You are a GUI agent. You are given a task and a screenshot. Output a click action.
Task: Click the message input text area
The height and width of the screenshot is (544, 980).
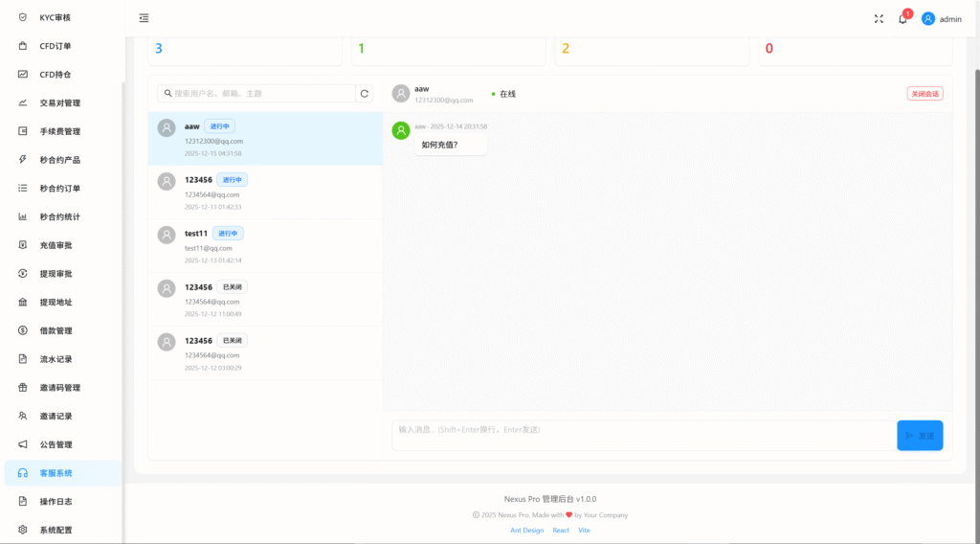point(641,435)
